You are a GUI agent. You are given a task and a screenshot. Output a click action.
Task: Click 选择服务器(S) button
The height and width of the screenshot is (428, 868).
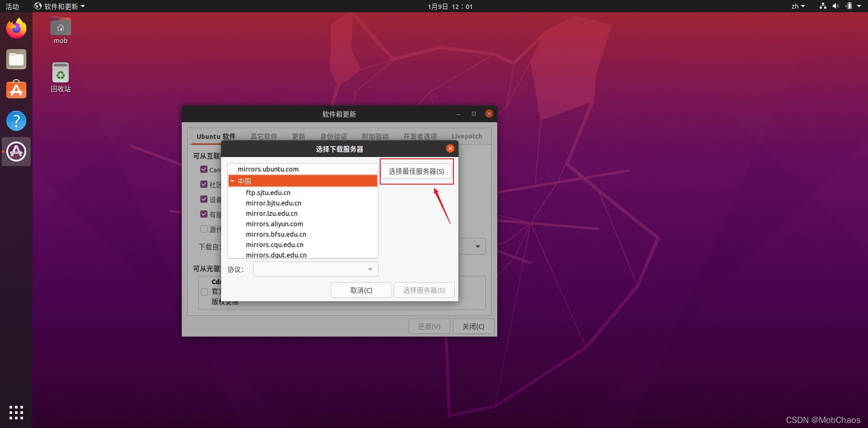(424, 290)
